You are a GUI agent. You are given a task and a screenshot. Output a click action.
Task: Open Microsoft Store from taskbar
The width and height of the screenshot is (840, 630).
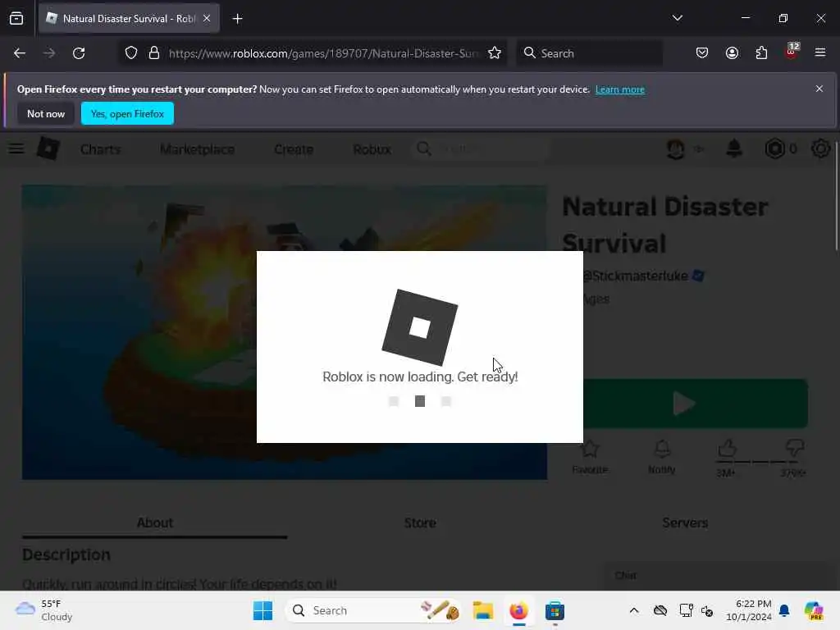(x=555, y=610)
